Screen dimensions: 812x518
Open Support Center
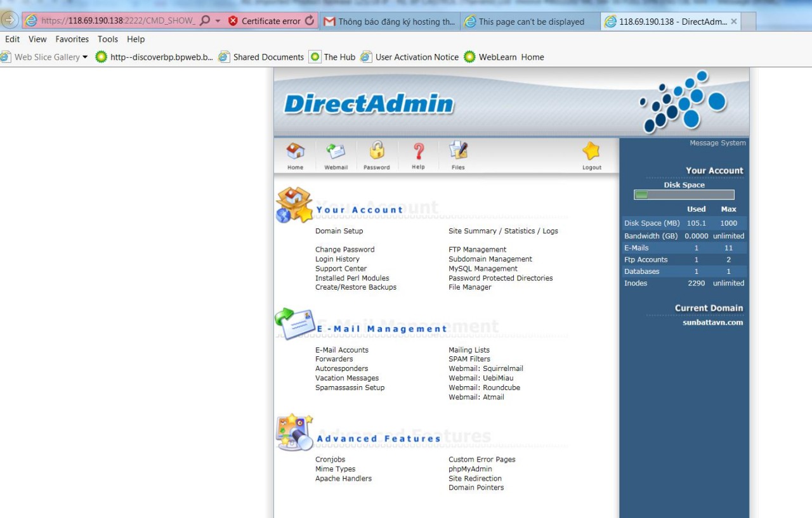coord(341,269)
